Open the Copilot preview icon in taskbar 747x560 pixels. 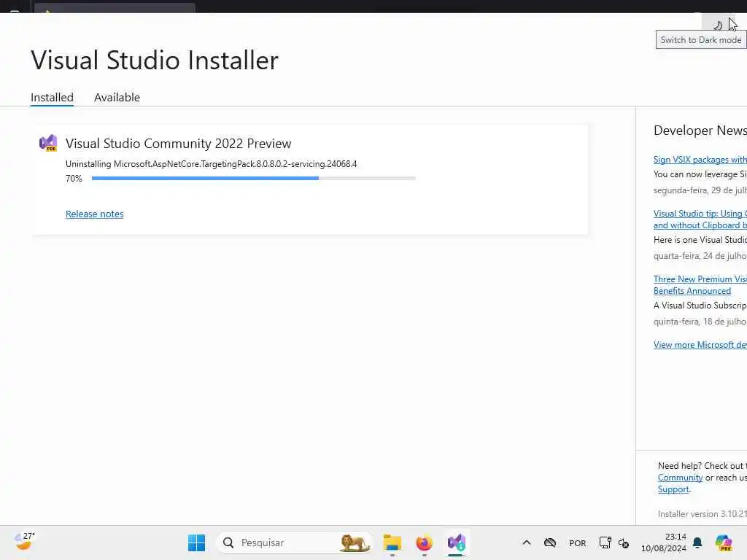pos(724,542)
